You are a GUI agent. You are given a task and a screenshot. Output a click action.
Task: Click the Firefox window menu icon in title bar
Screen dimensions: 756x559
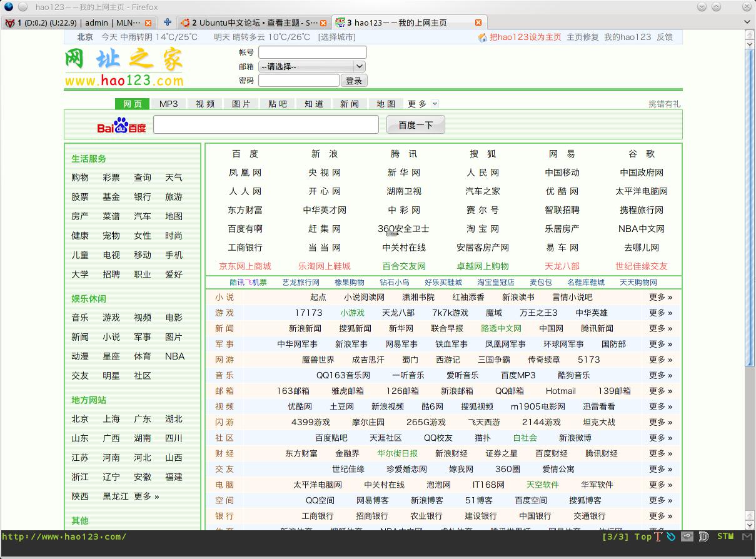tap(9, 7)
